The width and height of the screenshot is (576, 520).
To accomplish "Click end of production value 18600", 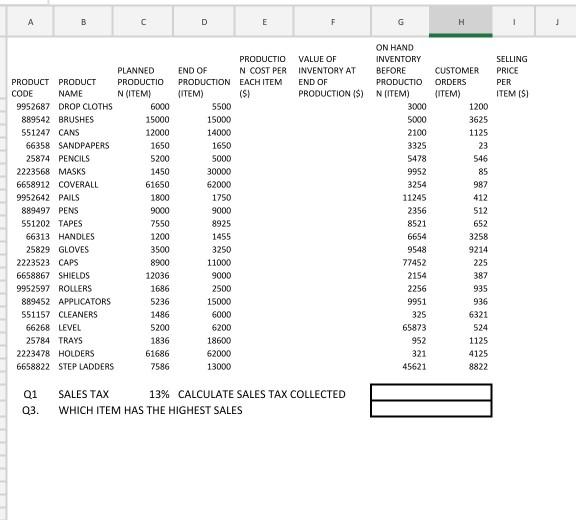I will click(219, 341).
